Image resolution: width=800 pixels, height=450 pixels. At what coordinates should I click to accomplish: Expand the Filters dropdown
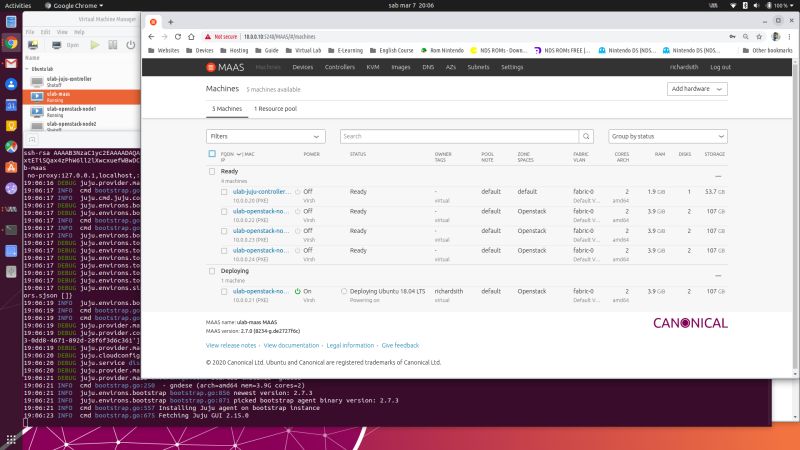(266, 136)
